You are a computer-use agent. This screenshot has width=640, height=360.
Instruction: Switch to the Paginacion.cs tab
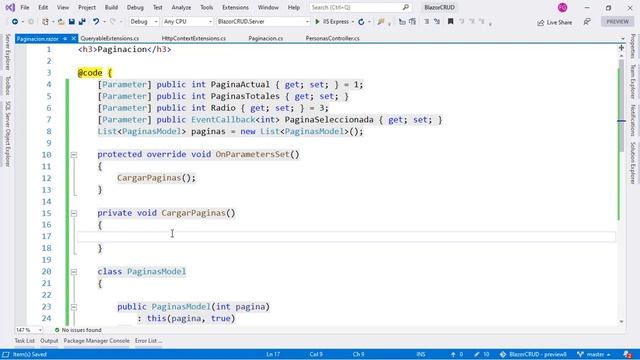(266, 38)
